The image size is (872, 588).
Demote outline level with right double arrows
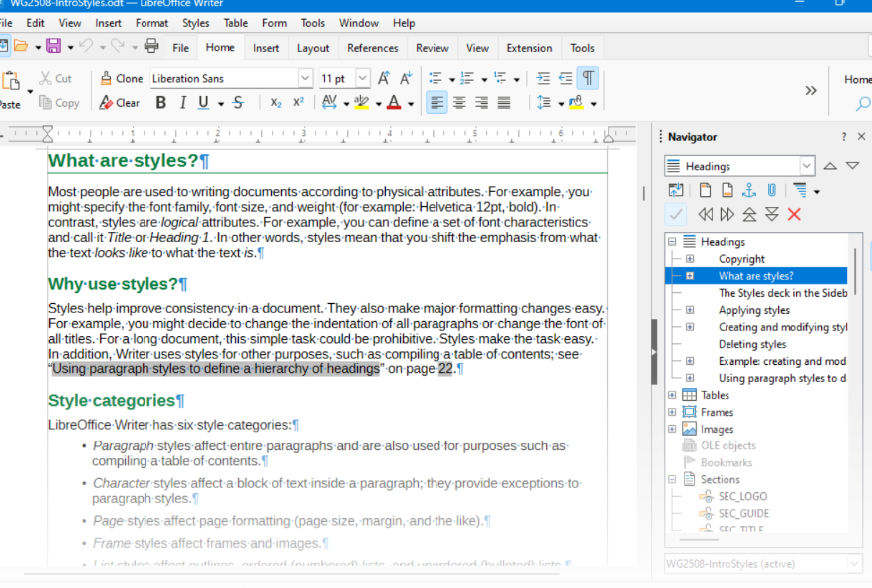tap(727, 214)
